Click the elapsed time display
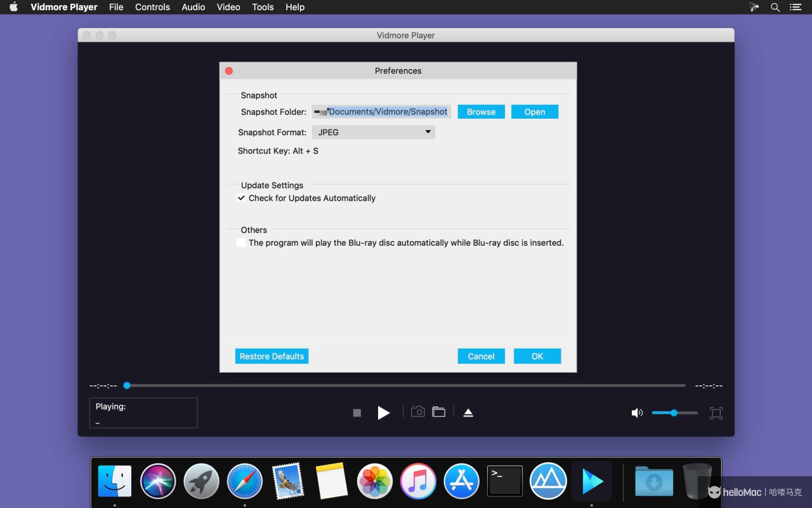The height and width of the screenshot is (508, 812). [103, 385]
